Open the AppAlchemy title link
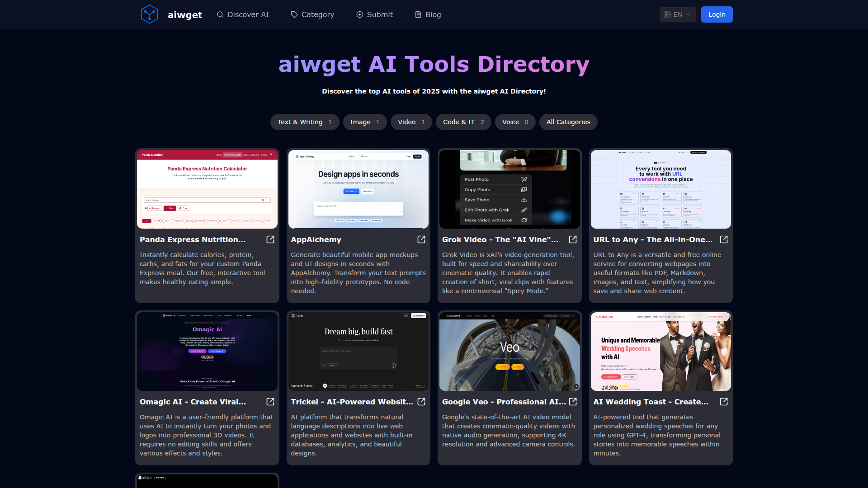Image resolution: width=868 pixels, height=488 pixels. (x=316, y=239)
